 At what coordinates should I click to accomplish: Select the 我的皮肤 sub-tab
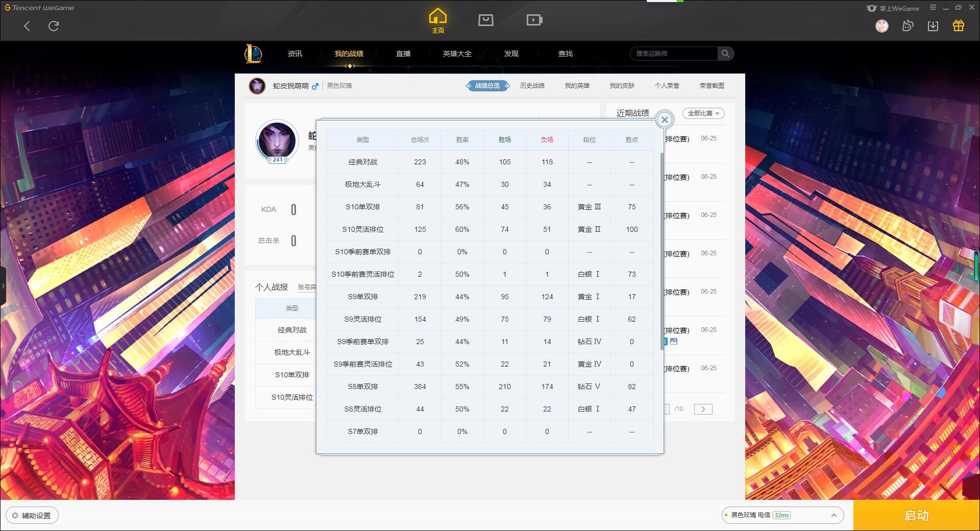point(622,86)
